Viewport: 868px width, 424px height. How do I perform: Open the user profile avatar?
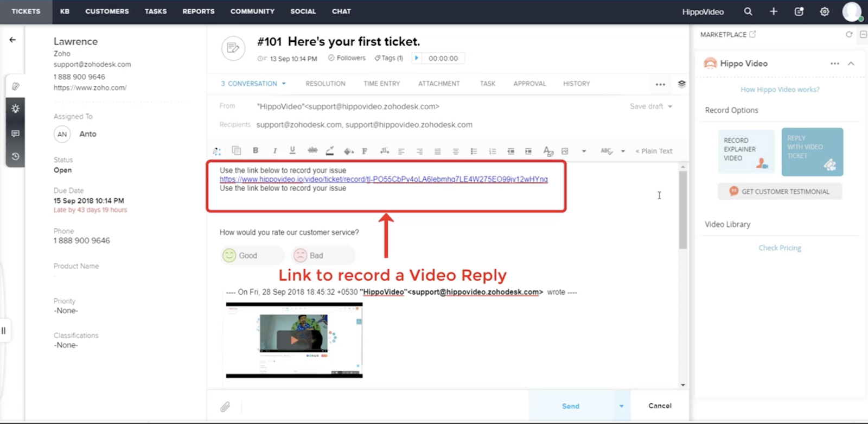852,11
